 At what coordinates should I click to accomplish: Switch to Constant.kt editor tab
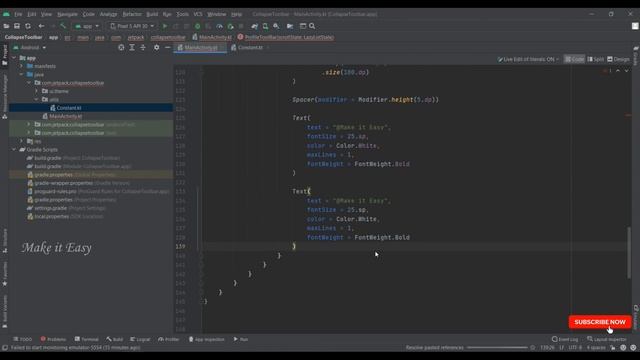250,48
